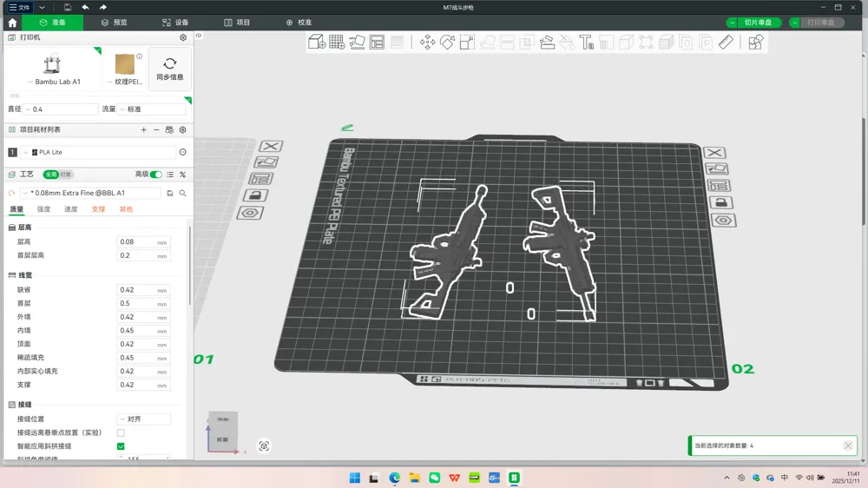Toggle plate 02 visibility eye icon
This screenshot has height=488, width=868.
pyautogui.click(x=724, y=221)
